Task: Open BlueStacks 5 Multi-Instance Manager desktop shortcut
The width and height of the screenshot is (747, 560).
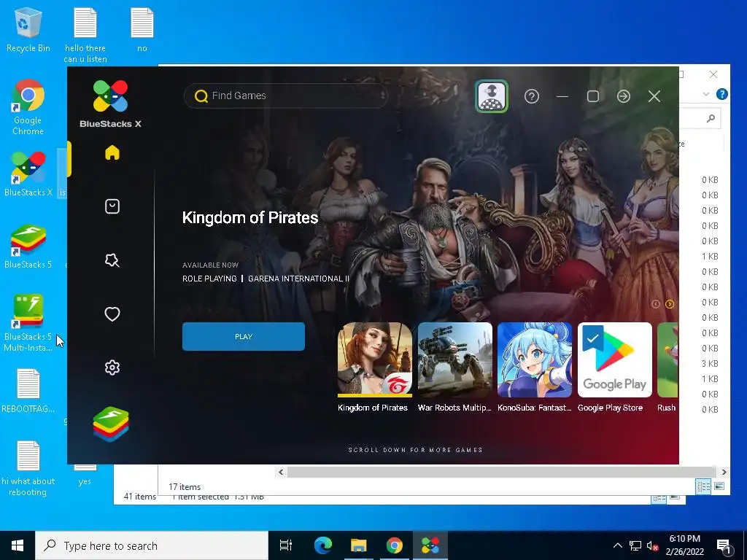Action: pyautogui.click(x=28, y=323)
